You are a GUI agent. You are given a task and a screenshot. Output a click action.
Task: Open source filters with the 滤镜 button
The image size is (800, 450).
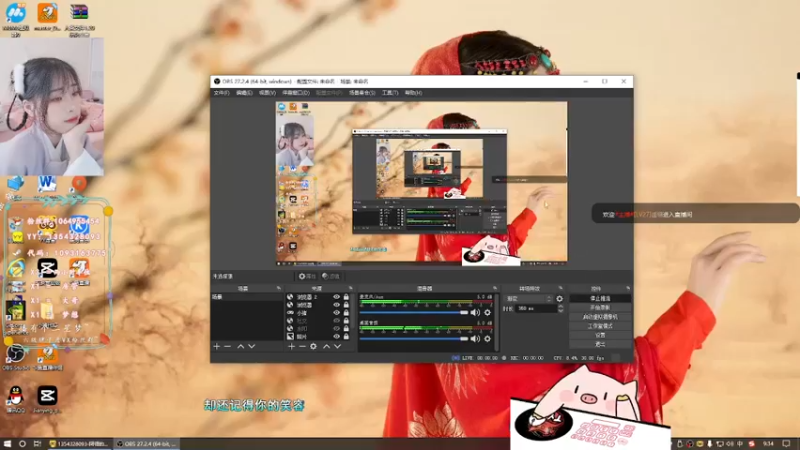click(331, 276)
